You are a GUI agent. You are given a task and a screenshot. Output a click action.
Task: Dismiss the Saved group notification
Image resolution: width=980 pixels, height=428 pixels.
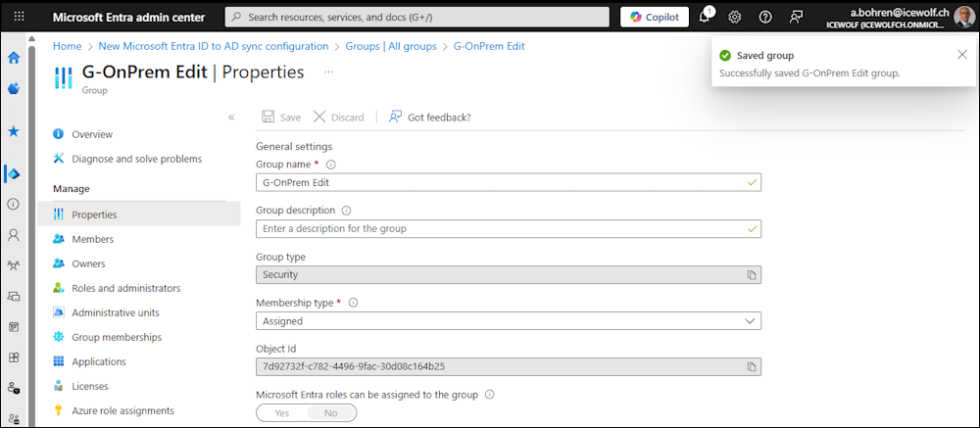point(961,55)
